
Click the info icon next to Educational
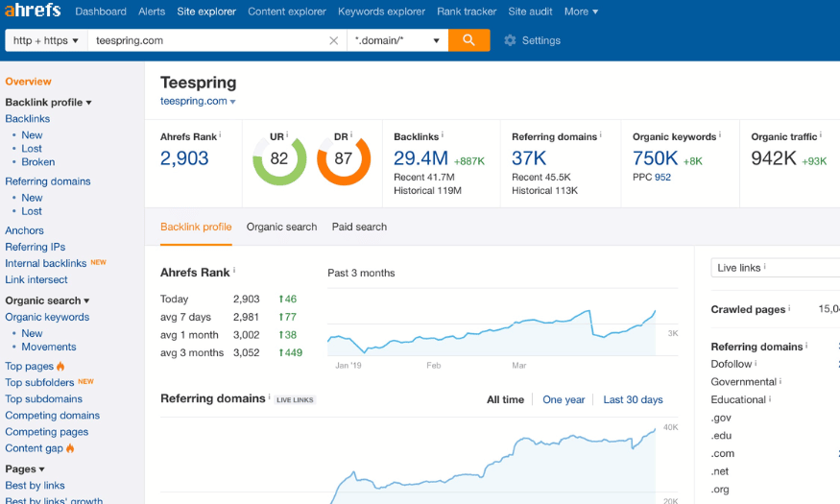(770, 399)
